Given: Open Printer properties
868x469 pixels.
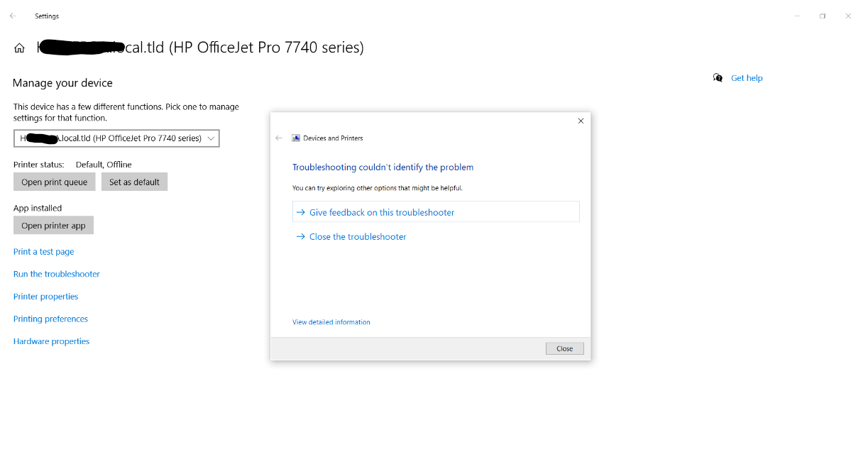Looking at the screenshot, I should coord(45,297).
